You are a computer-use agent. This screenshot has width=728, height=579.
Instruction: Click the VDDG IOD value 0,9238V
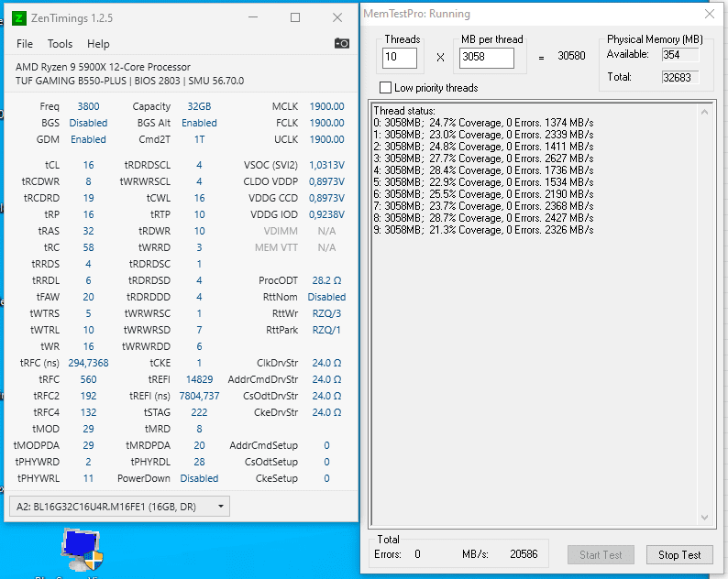[x=326, y=214]
